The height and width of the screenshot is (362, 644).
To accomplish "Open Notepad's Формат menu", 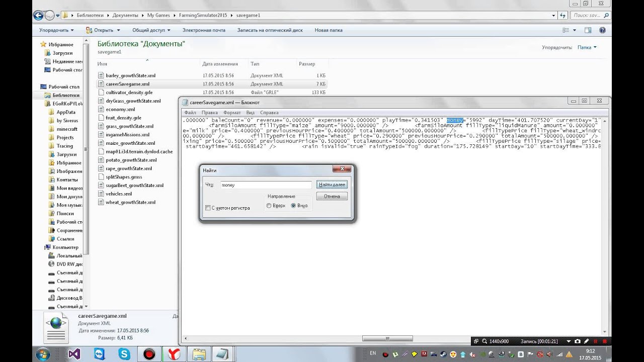I will [232, 113].
